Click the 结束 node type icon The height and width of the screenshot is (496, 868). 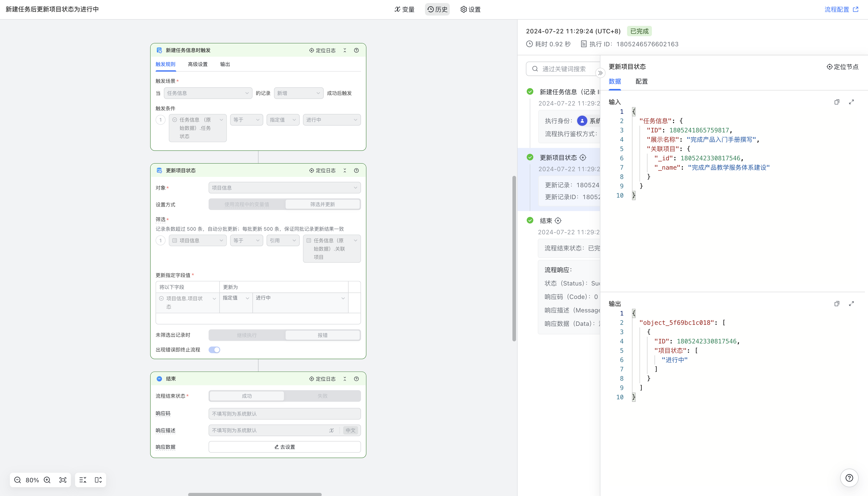pyautogui.click(x=159, y=379)
